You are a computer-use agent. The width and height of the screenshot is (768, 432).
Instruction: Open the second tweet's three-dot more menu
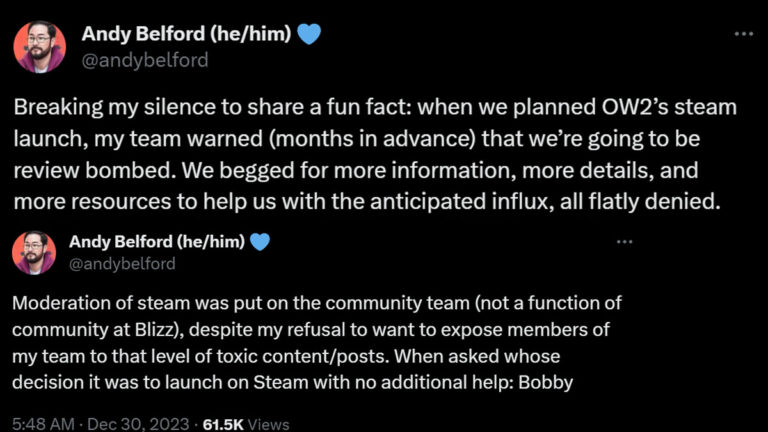tap(625, 241)
